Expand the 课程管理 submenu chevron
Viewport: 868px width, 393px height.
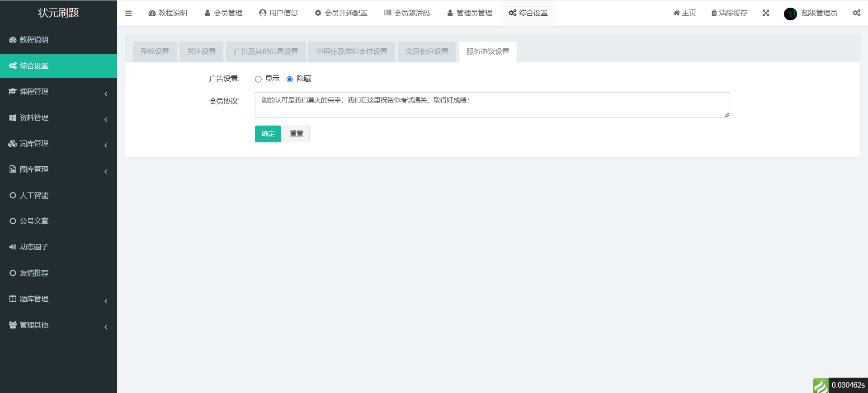(106, 94)
